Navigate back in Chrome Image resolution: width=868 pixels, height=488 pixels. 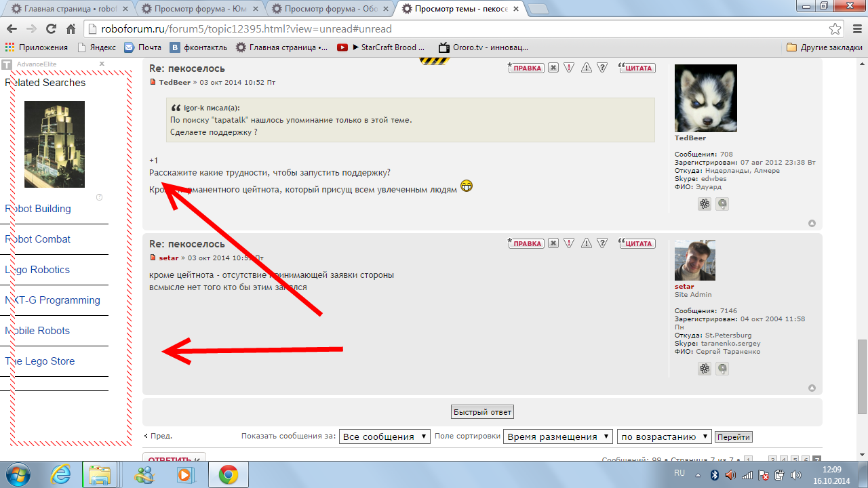[12, 29]
